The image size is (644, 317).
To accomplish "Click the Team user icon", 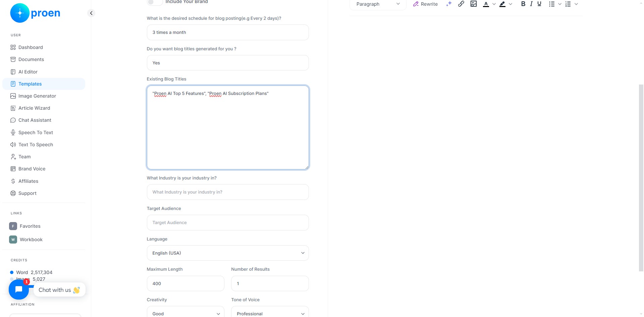I will [13, 157].
